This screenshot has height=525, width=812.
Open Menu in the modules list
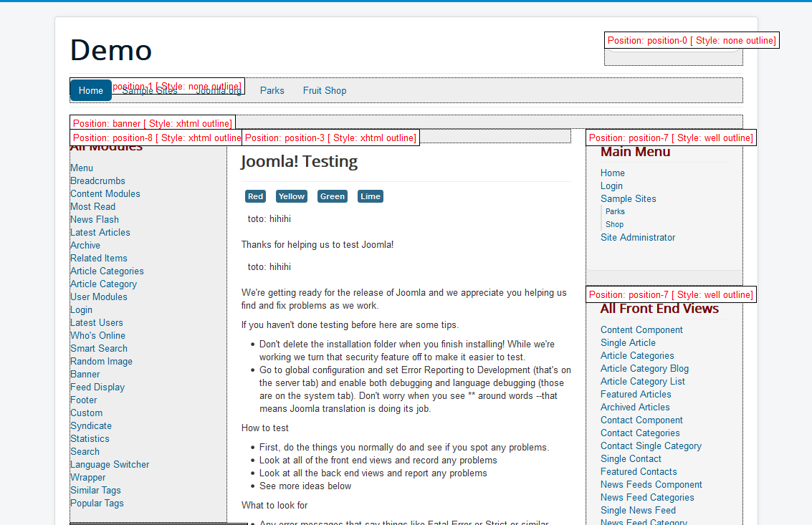(x=82, y=168)
